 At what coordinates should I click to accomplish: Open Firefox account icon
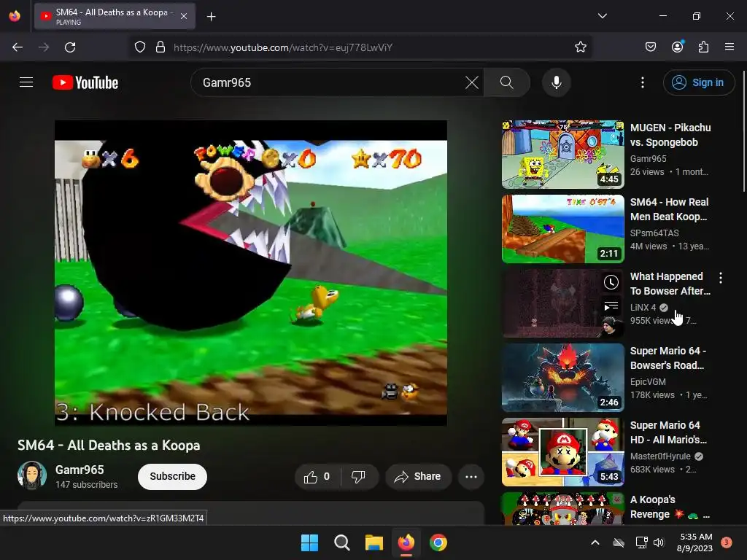tap(678, 47)
